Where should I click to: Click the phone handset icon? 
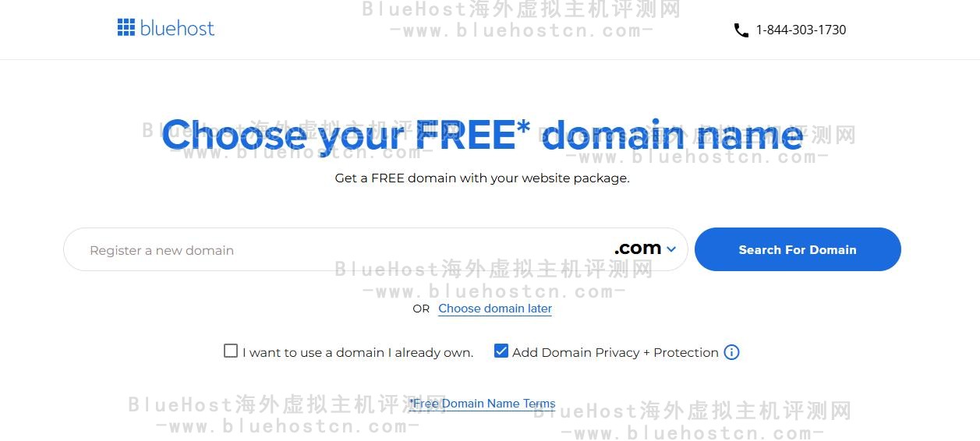(x=741, y=30)
